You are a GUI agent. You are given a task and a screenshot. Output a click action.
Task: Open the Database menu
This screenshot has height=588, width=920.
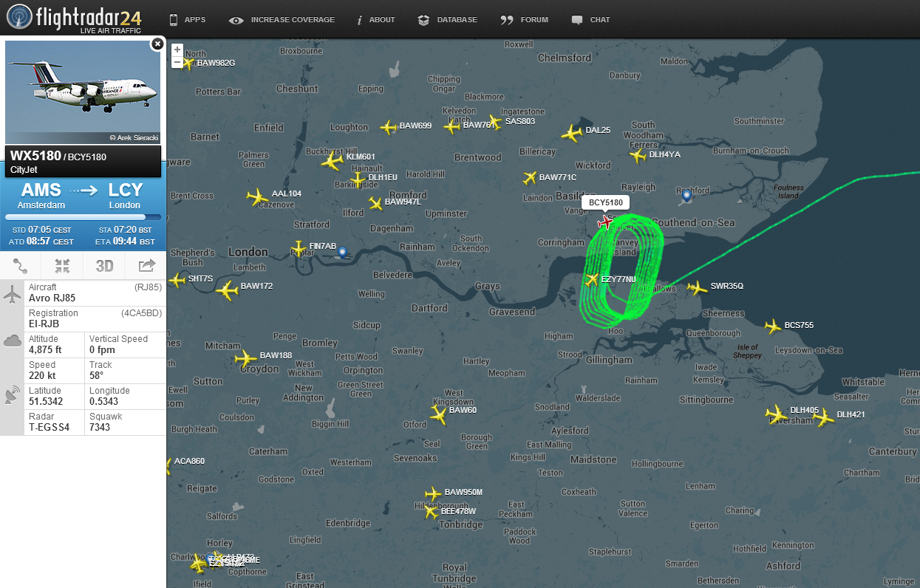(x=447, y=20)
